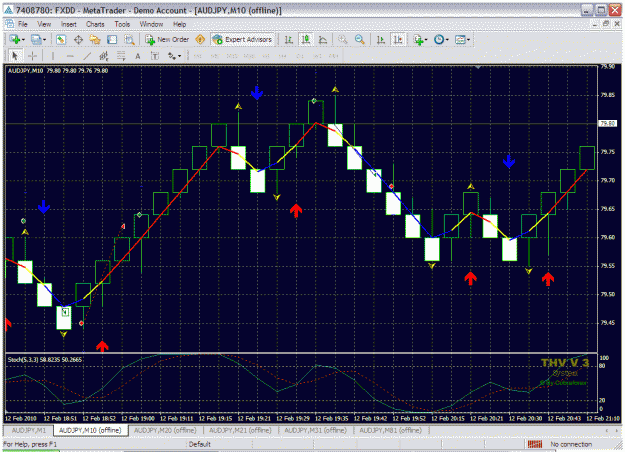Click the No connection status text
The width and height of the screenshot is (625, 452).
[570, 444]
